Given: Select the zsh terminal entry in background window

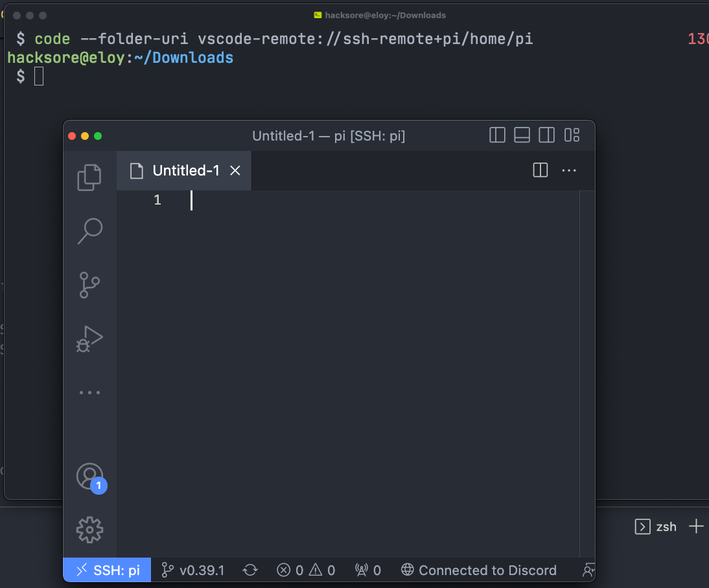Looking at the screenshot, I should tap(656, 526).
